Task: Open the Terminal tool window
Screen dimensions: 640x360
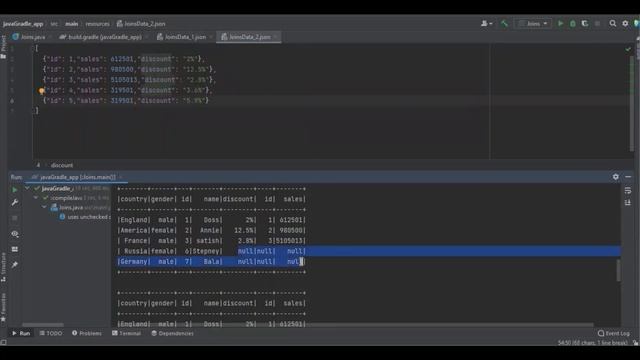Action: [x=127, y=333]
